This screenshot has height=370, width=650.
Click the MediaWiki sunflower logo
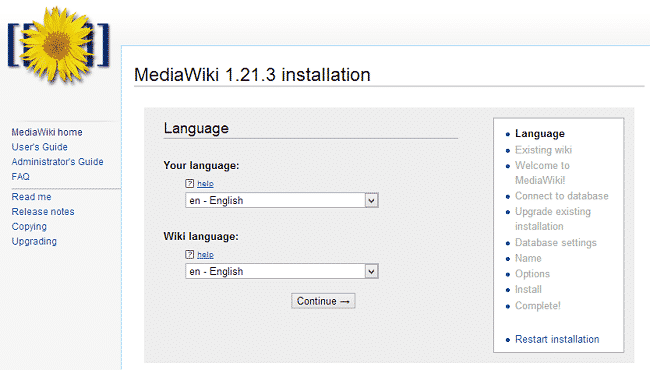click(x=58, y=44)
